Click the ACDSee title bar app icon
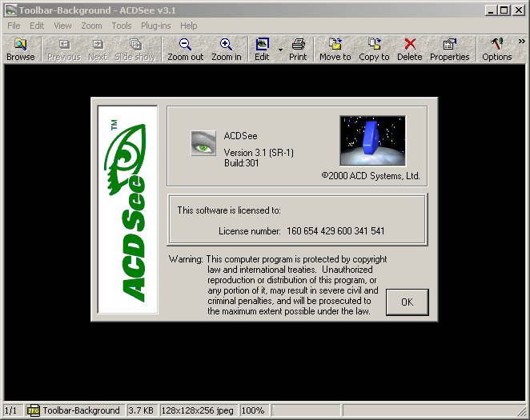 coord(11,10)
